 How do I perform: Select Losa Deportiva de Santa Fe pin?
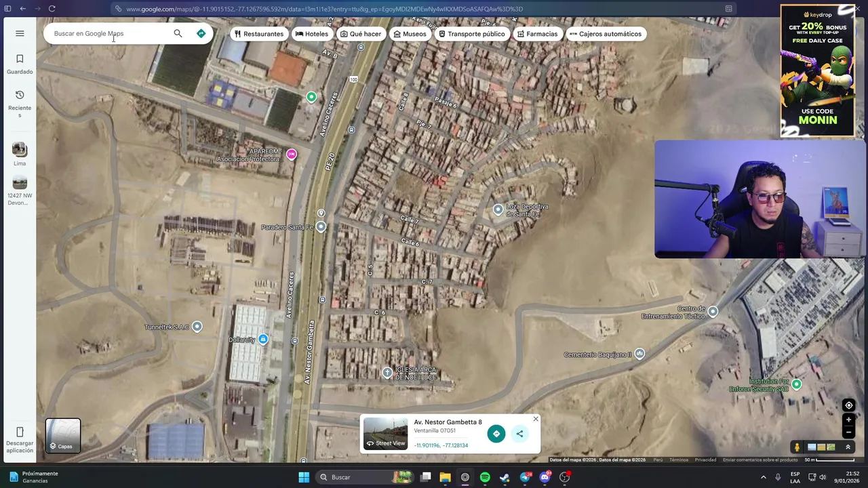pyautogui.click(x=498, y=210)
